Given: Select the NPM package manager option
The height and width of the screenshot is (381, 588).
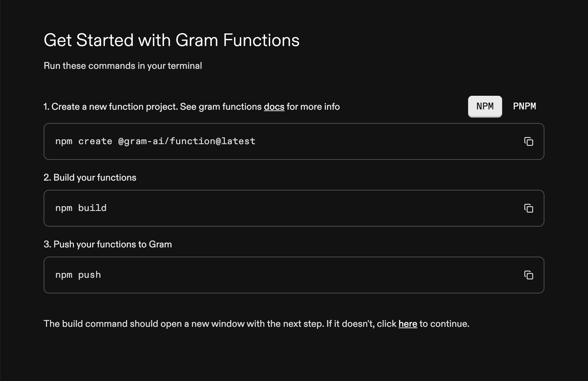Looking at the screenshot, I should click(485, 106).
